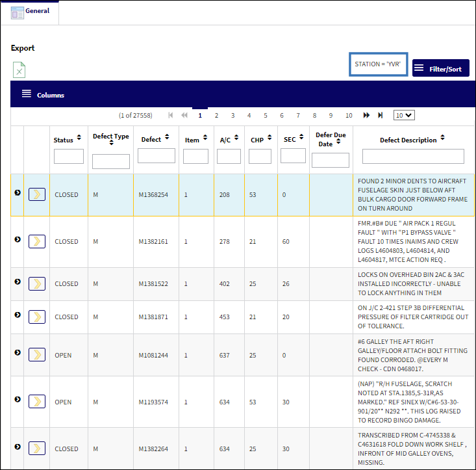Image resolution: width=476 pixels, height=470 pixels.
Task: Sort by Defect Description arrows
Action: 443,137
